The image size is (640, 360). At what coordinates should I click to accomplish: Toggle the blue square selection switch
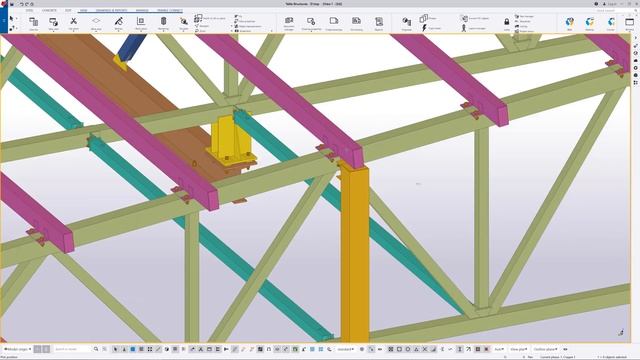tap(133, 349)
